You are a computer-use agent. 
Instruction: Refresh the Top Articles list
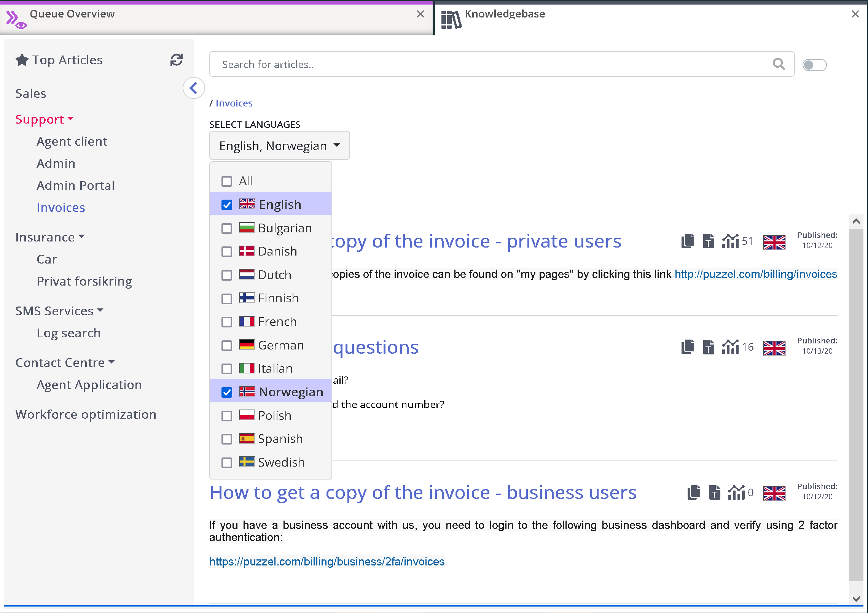176,60
